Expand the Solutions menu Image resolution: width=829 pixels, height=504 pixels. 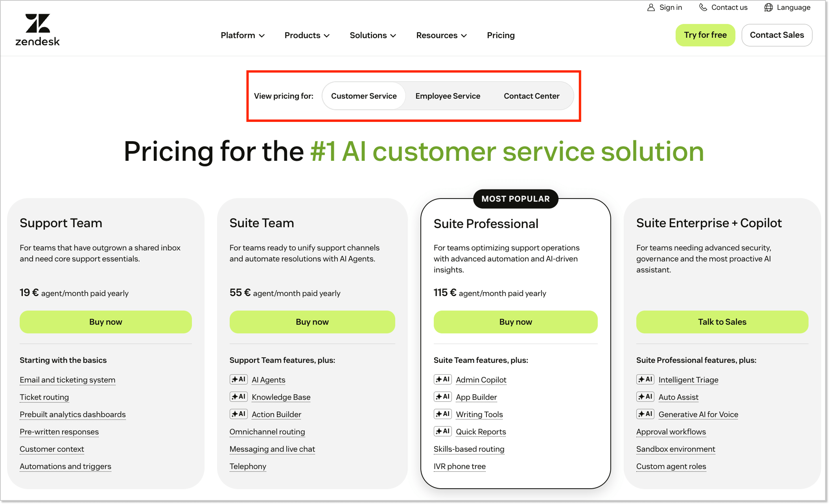pos(373,35)
